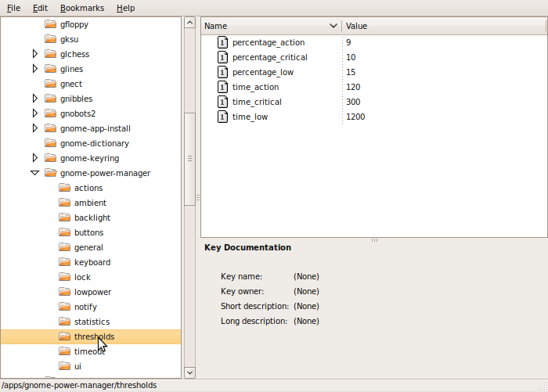
Task: Click the gksu folder icon
Action: (x=51, y=39)
